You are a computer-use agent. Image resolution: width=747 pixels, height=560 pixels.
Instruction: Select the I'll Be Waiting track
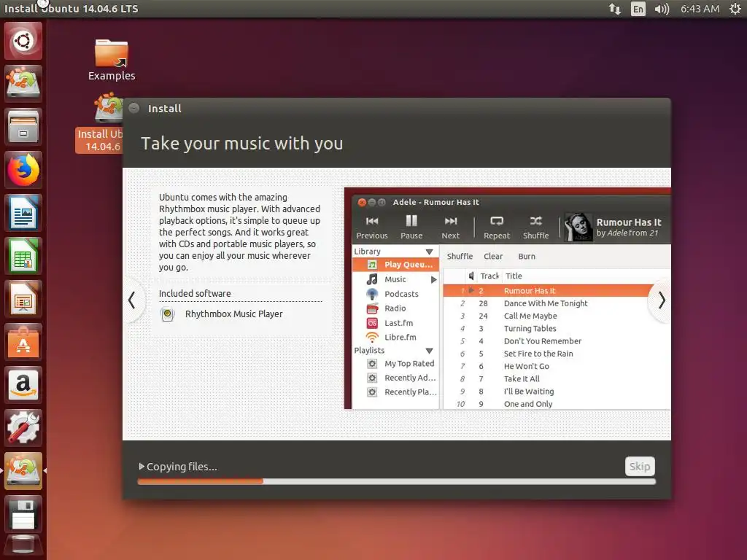(557, 392)
